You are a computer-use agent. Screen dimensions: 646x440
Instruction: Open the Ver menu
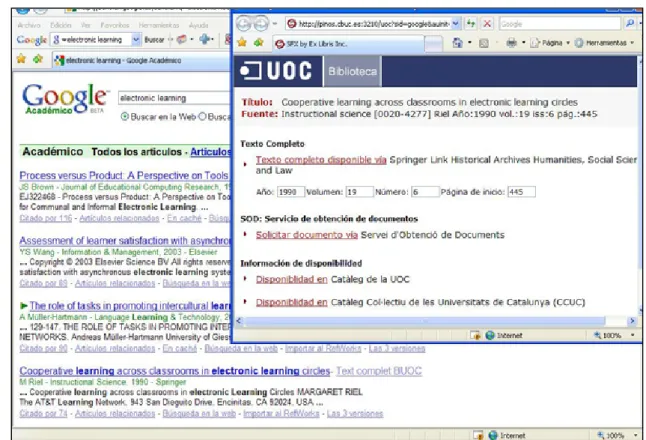point(85,25)
